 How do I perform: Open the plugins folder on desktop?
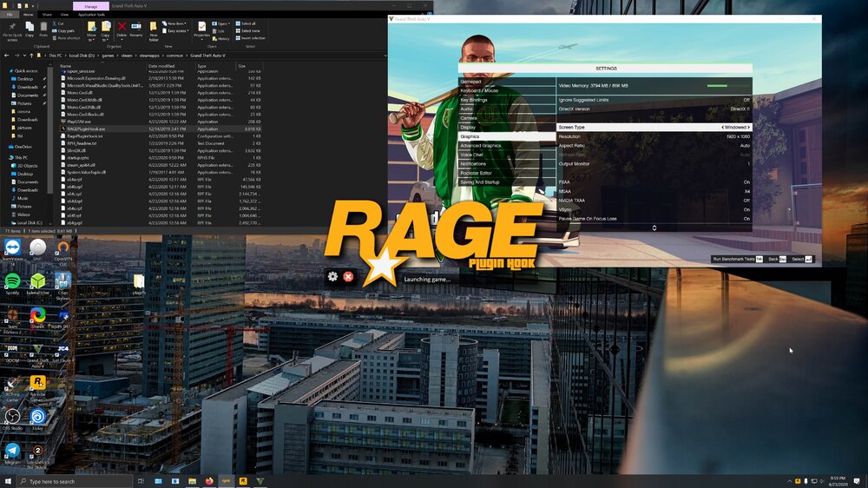click(x=138, y=284)
